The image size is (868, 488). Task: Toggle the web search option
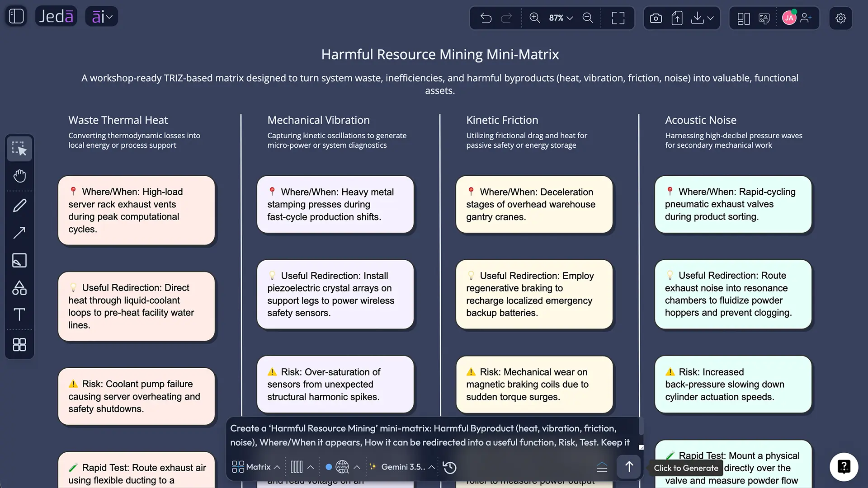[342, 467]
